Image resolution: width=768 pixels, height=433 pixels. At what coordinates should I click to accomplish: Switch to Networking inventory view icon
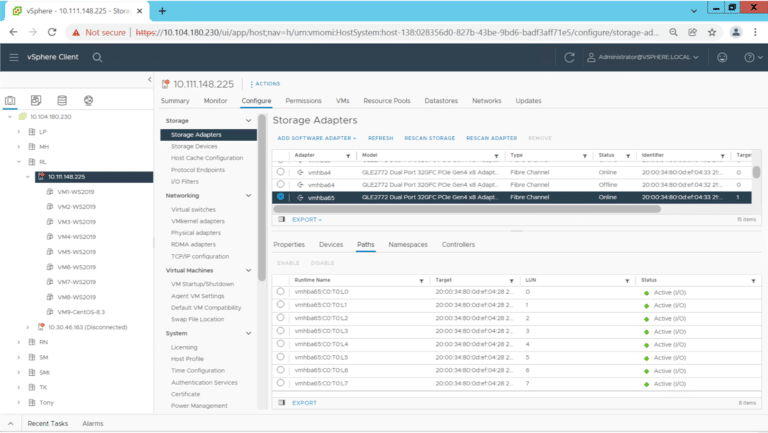[x=88, y=100]
